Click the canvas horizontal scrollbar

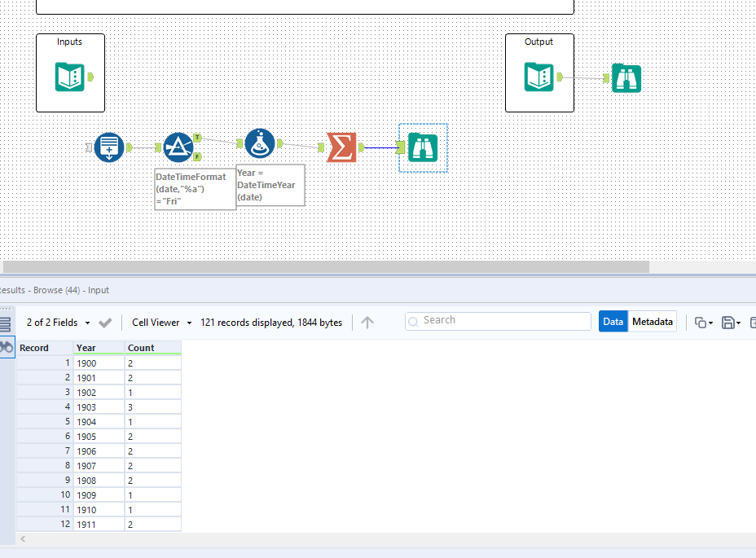click(326, 266)
